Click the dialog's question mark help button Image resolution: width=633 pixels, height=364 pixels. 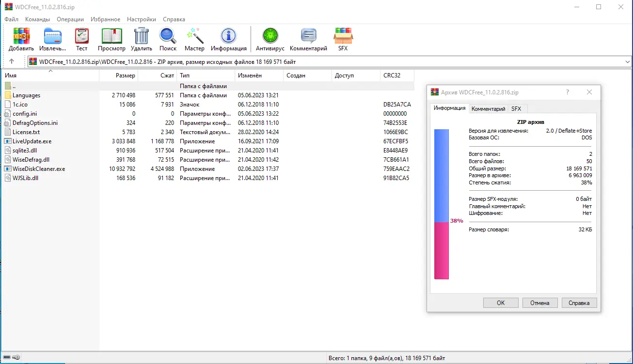568,92
